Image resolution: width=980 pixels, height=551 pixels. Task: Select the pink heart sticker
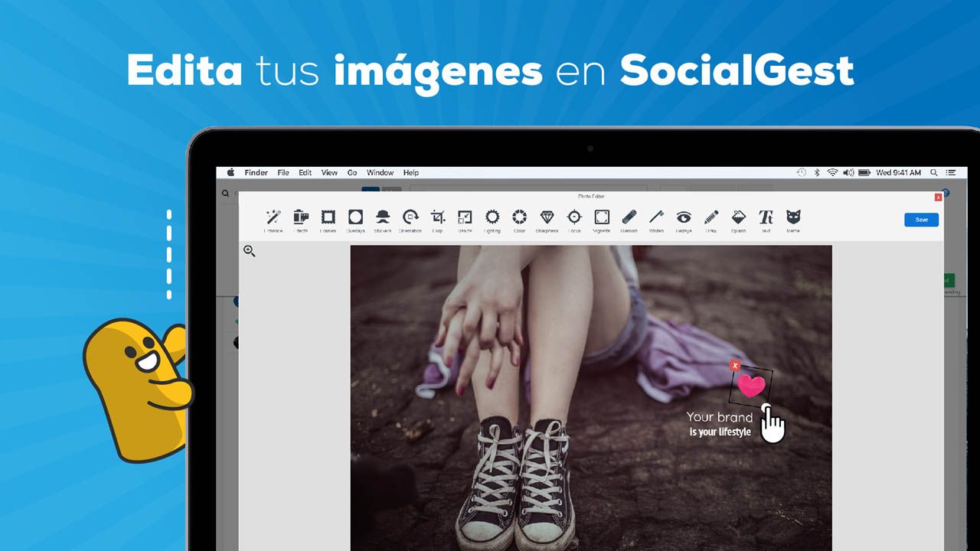(x=751, y=386)
